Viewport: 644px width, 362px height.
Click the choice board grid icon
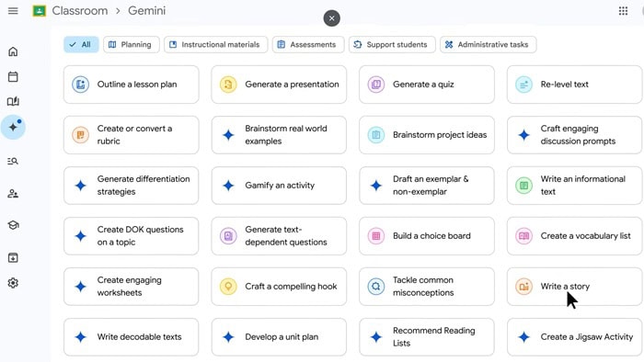375,236
